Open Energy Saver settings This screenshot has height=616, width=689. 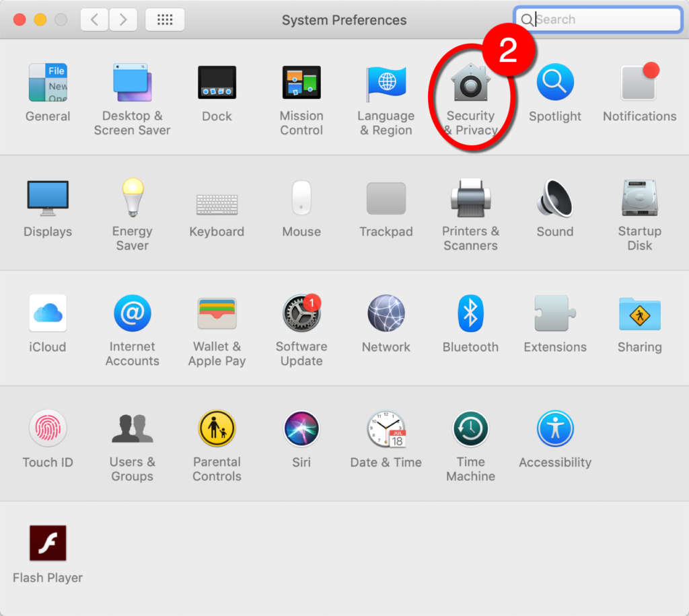point(133,199)
